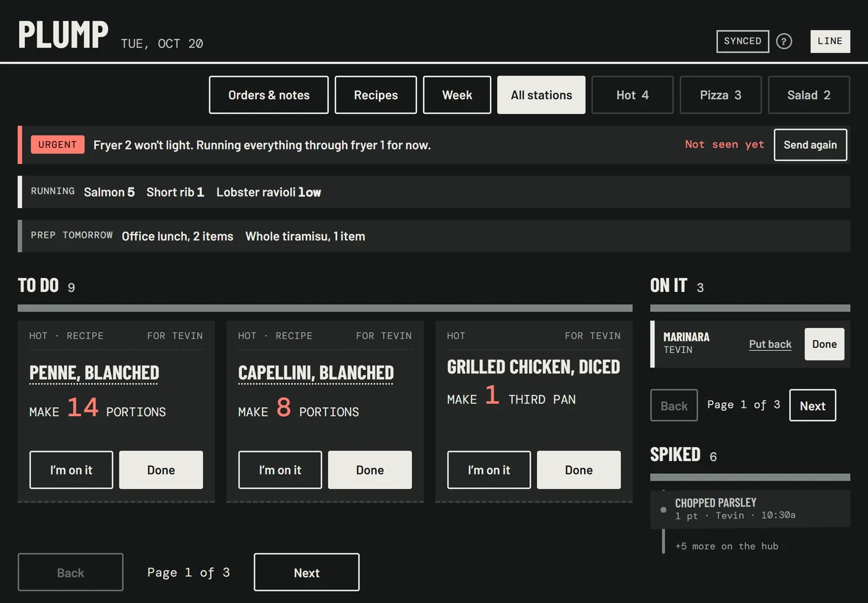Filter by Salad station
The height and width of the screenshot is (603, 868).
click(x=808, y=95)
